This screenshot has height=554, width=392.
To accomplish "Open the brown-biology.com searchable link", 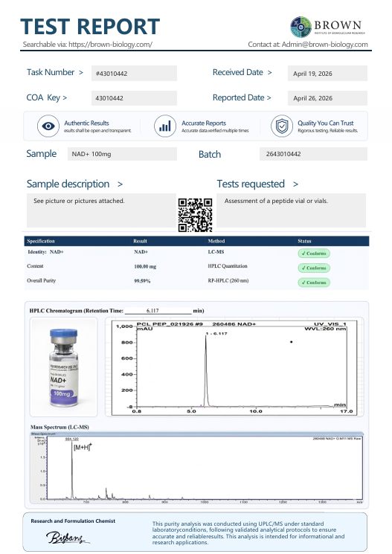I will click(x=110, y=45).
